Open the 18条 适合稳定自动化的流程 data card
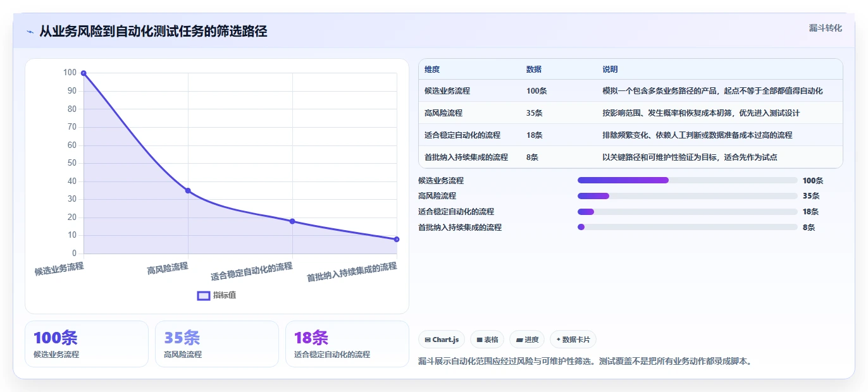868x392 pixels. 347,344
